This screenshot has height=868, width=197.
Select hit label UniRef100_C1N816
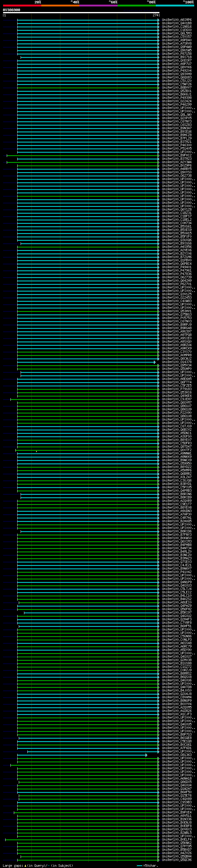point(177,26)
